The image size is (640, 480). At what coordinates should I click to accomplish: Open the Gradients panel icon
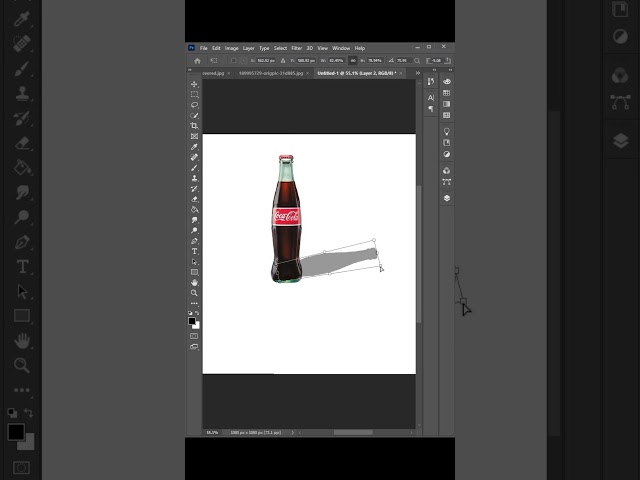point(447,104)
